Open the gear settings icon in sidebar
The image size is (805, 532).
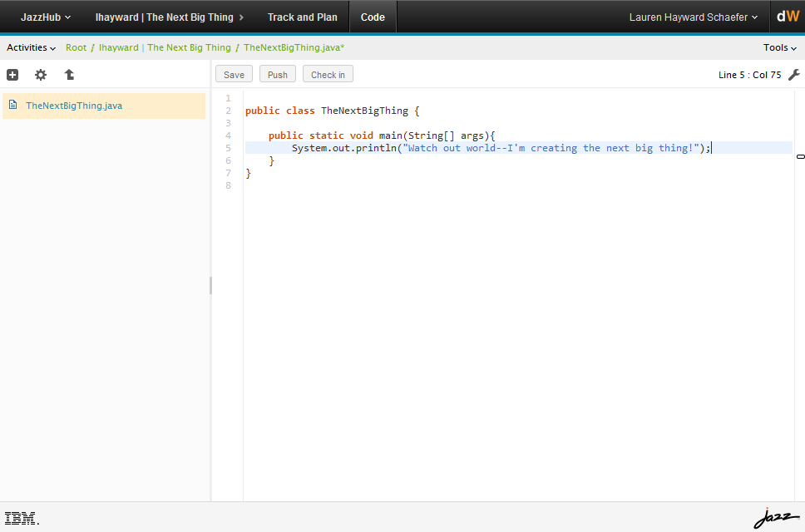pyautogui.click(x=41, y=75)
